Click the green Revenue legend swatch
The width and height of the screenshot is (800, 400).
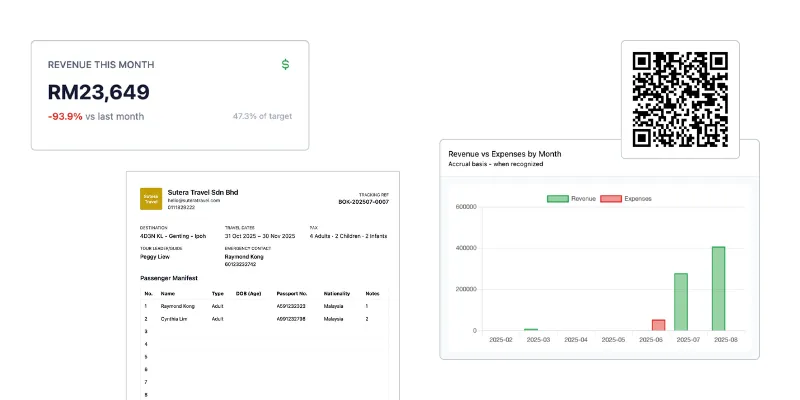[557, 199]
